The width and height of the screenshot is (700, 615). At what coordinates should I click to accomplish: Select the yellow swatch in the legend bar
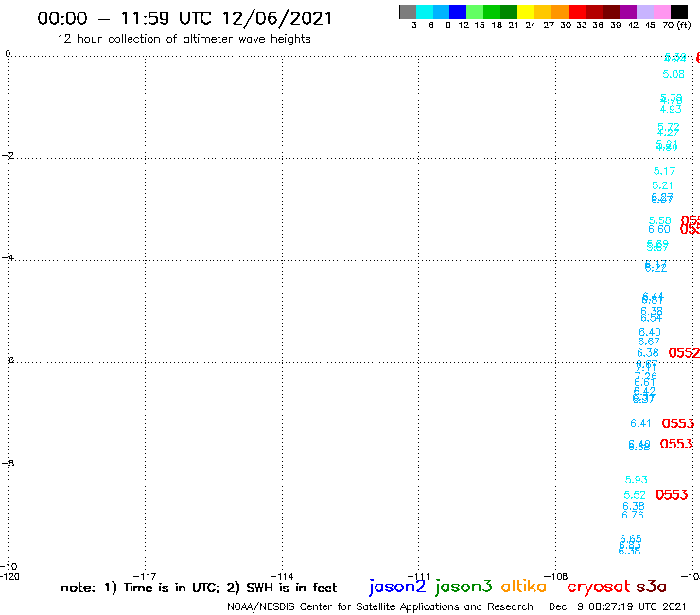[525, 11]
